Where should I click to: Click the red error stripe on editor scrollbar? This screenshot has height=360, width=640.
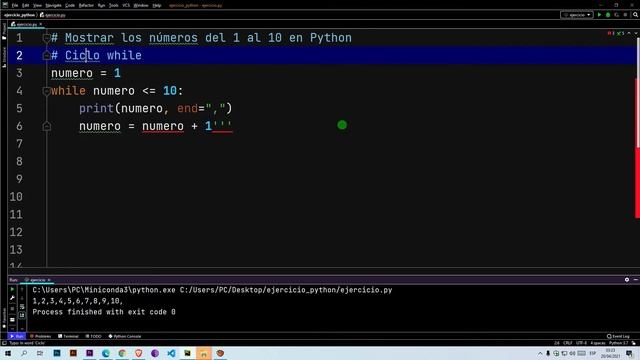click(x=637, y=182)
